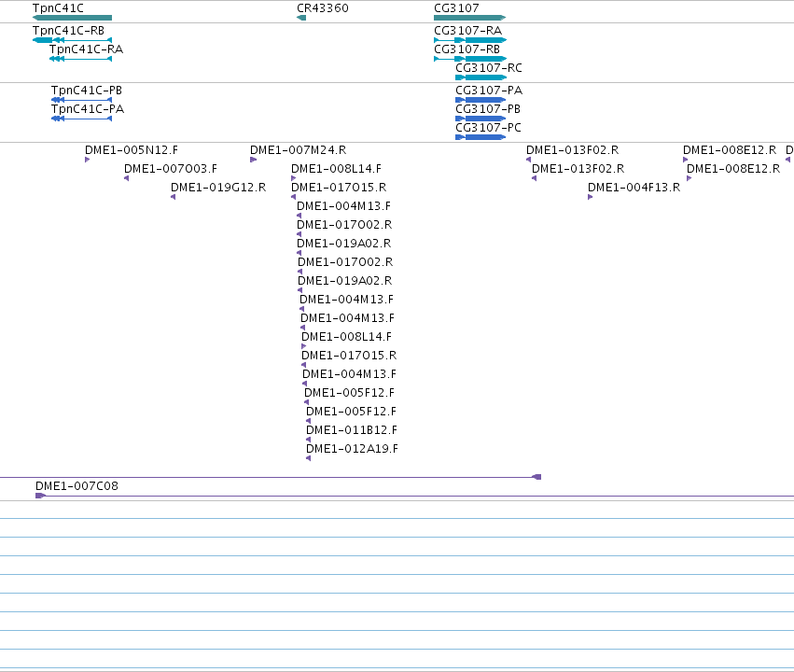This screenshot has width=794, height=672.
Task: Select the TpnC41C-PA protein label
Action: coord(88,109)
